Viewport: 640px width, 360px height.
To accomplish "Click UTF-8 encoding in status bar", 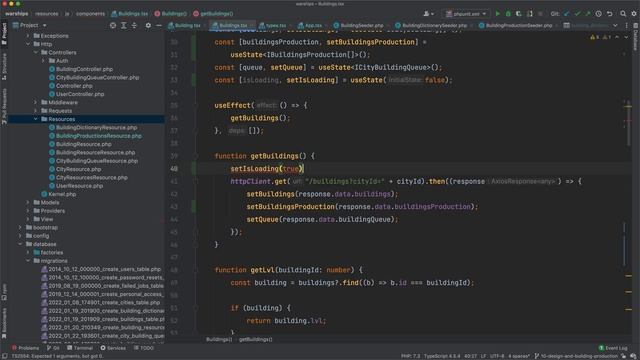I will pos(496,356).
